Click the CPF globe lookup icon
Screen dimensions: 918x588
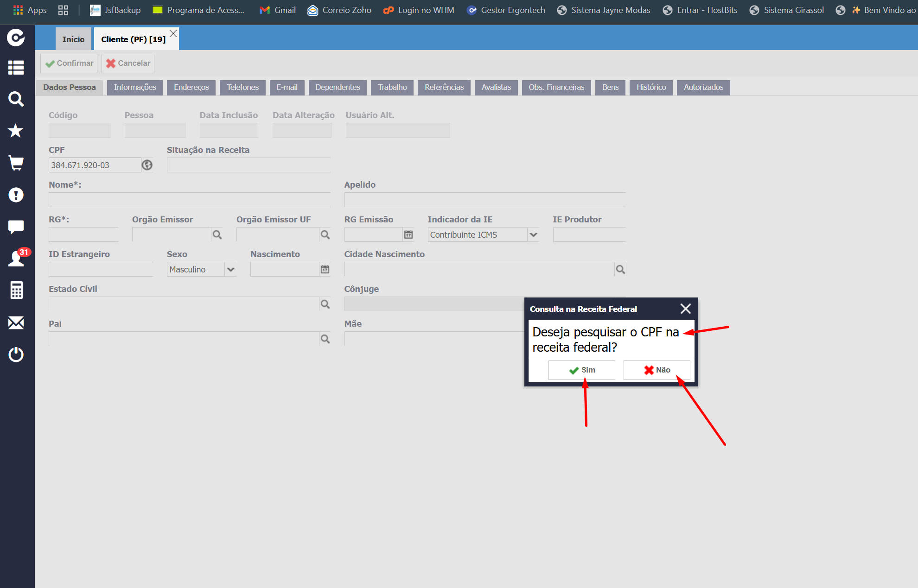tap(147, 165)
